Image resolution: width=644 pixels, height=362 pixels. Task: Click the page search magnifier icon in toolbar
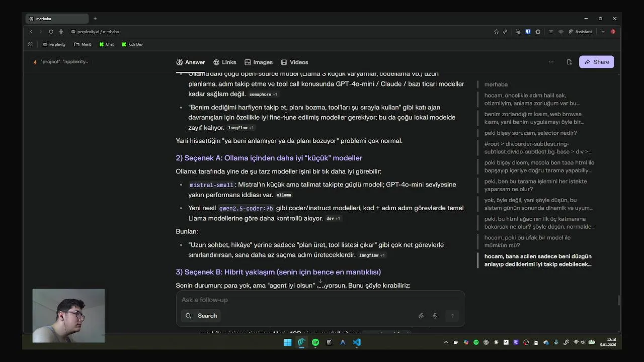518,32
